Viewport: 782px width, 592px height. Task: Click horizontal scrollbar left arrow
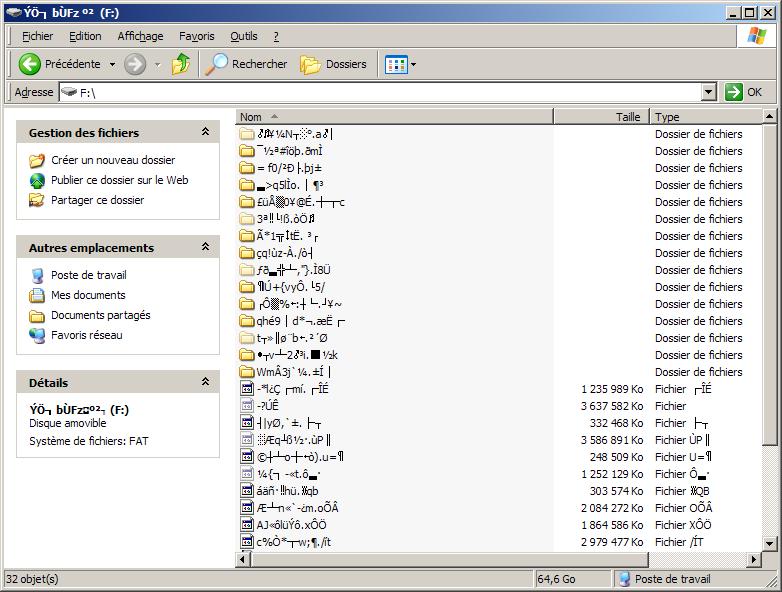click(x=242, y=560)
